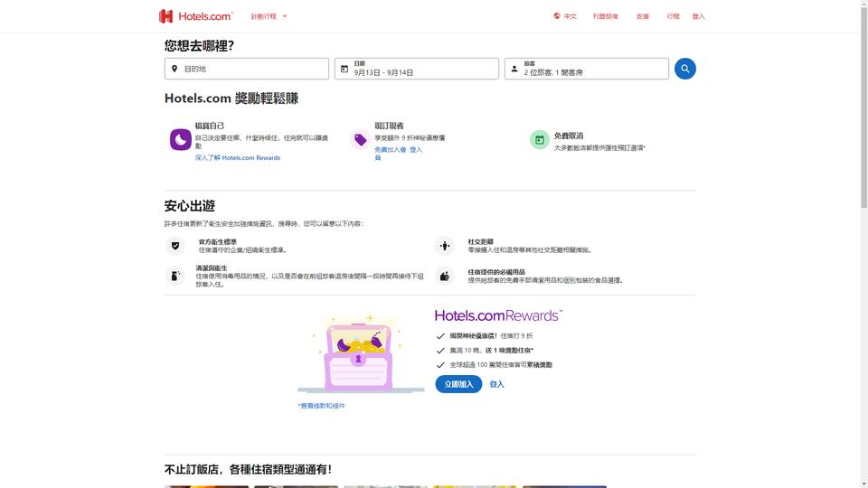Click the 清潔與衛生 heading text
The image size is (868, 488).
tap(212, 267)
